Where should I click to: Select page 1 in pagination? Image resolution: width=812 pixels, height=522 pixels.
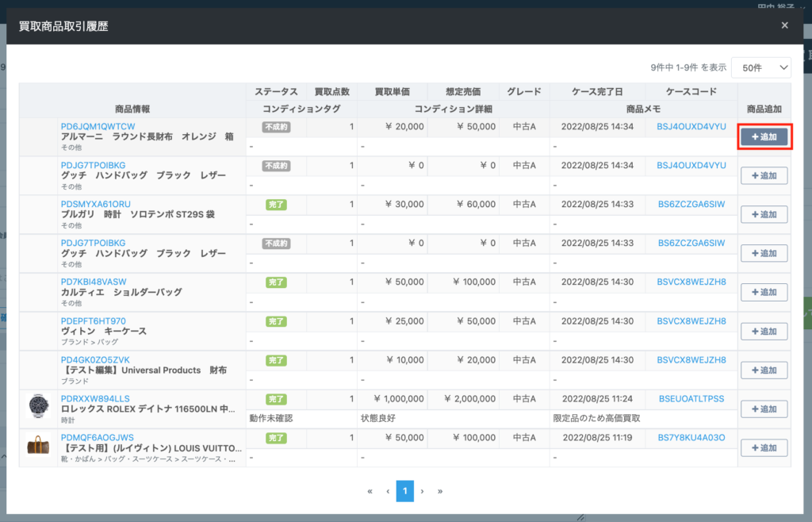[404, 492]
